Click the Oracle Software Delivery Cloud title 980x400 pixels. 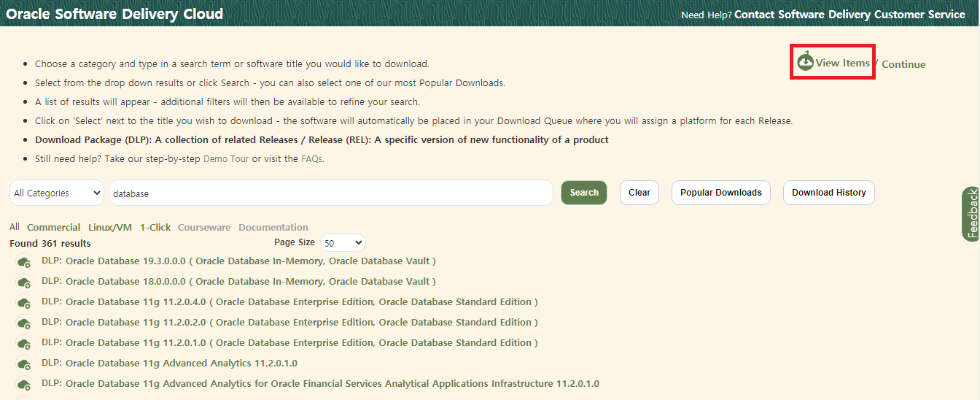tap(114, 14)
